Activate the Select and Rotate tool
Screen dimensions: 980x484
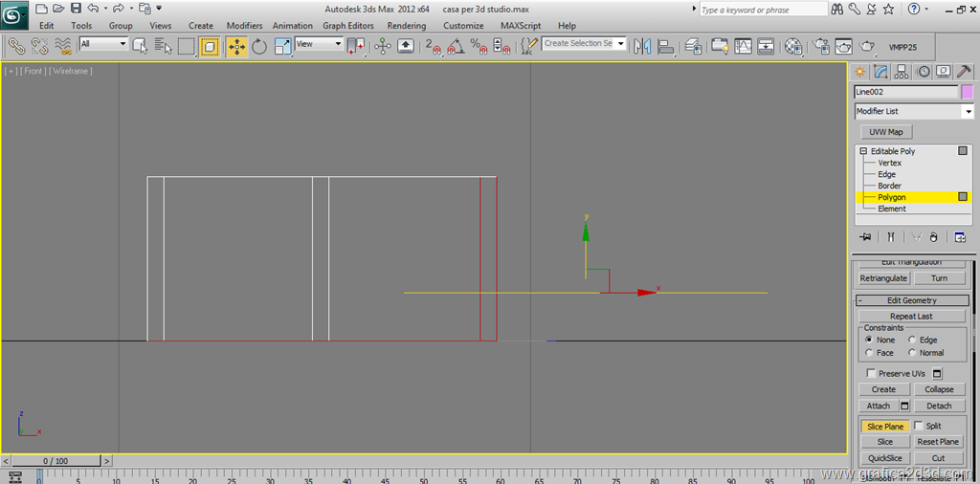[x=259, y=46]
